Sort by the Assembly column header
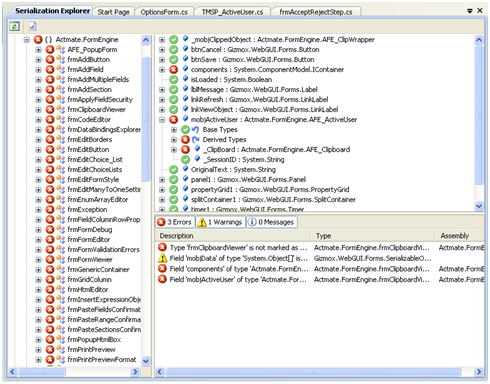The width and height of the screenshot is (490, 384). click(460, 236)
